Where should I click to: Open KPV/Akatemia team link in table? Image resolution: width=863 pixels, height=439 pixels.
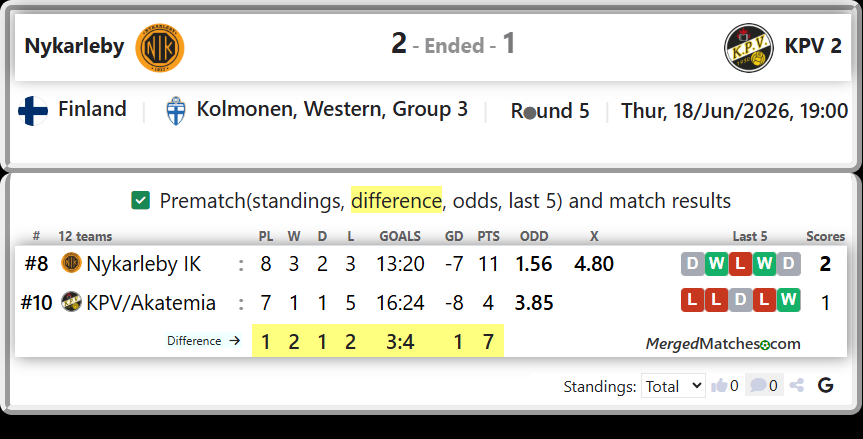click(151, 303)
